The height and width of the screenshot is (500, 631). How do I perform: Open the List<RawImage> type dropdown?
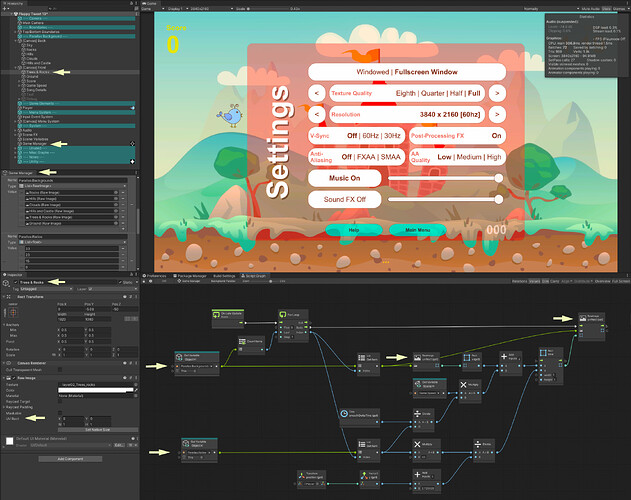tap(73, 186)
